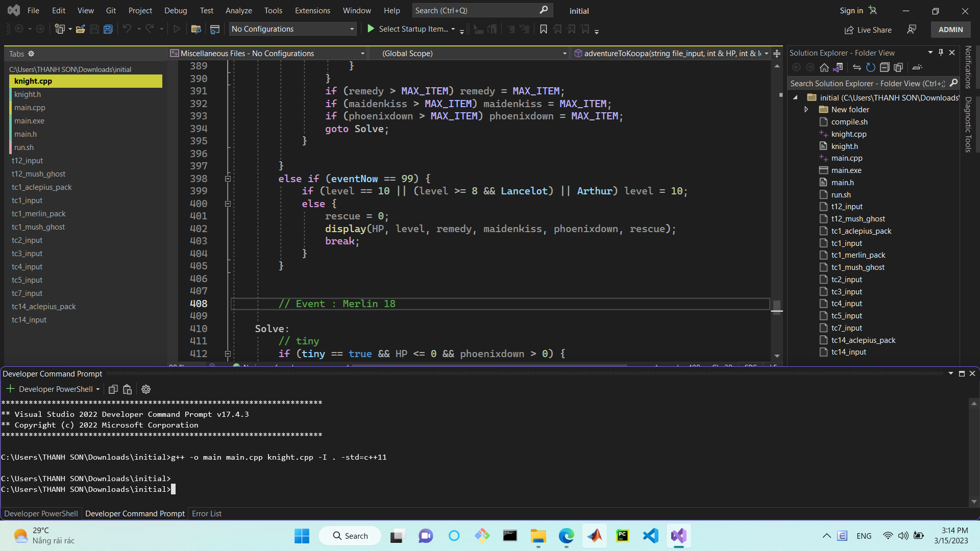Screen dimensions: 980x551
Task: Open terminal settings gear icon
Action: point(146,389)
